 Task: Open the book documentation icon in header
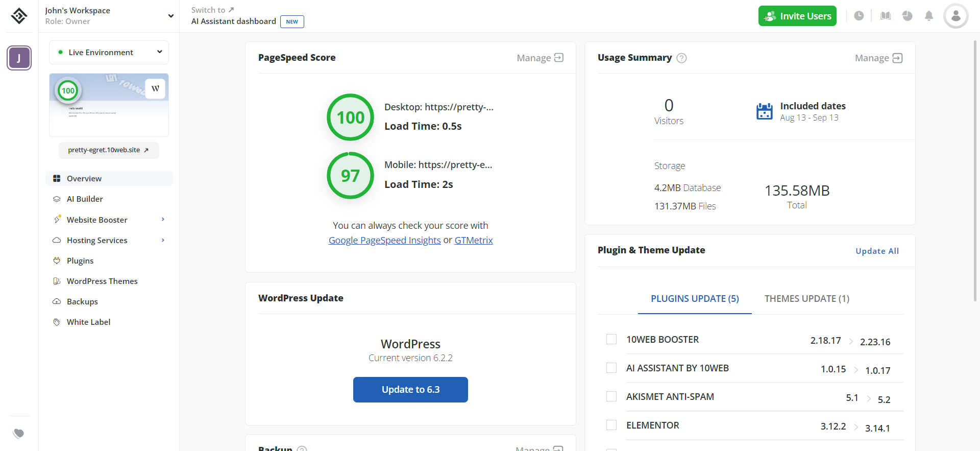(886, 16)
